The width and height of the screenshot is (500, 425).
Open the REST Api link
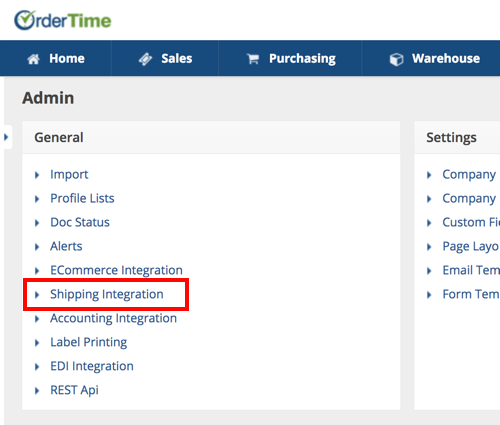point(74,390)
